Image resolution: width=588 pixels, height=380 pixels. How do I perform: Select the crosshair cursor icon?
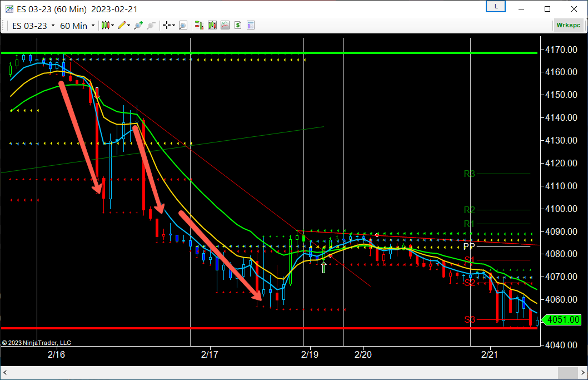(167, 26)
